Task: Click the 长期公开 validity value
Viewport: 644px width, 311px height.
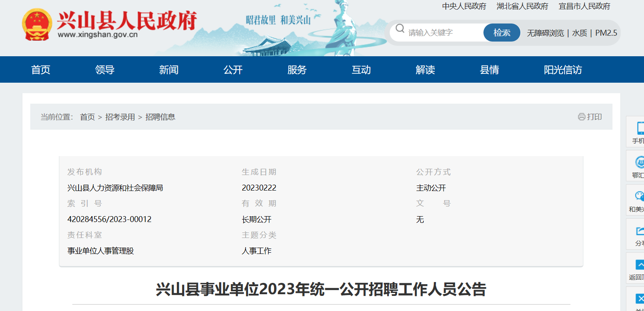Action: click(x=256, y=220)
